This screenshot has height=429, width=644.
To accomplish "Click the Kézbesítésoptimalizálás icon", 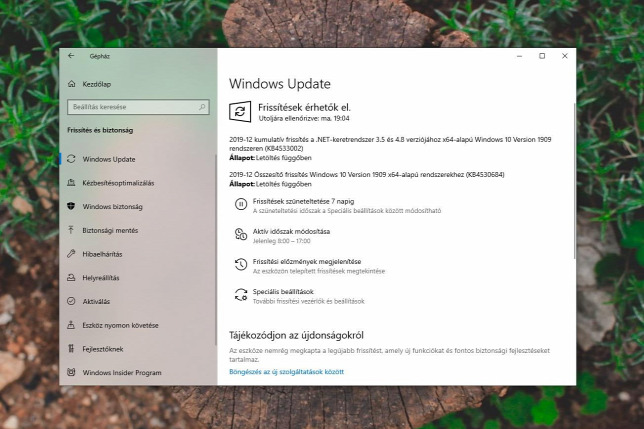I will click(71, 183).
